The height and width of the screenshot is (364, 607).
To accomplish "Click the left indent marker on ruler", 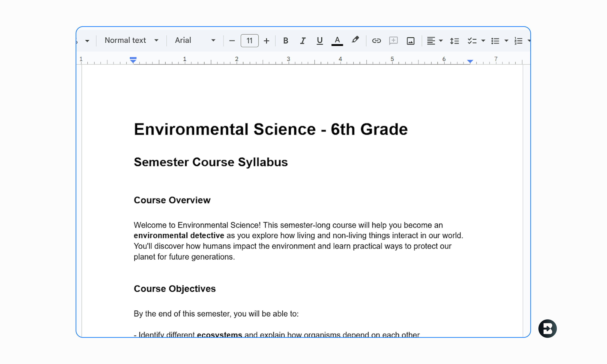I will coord(133,61).
